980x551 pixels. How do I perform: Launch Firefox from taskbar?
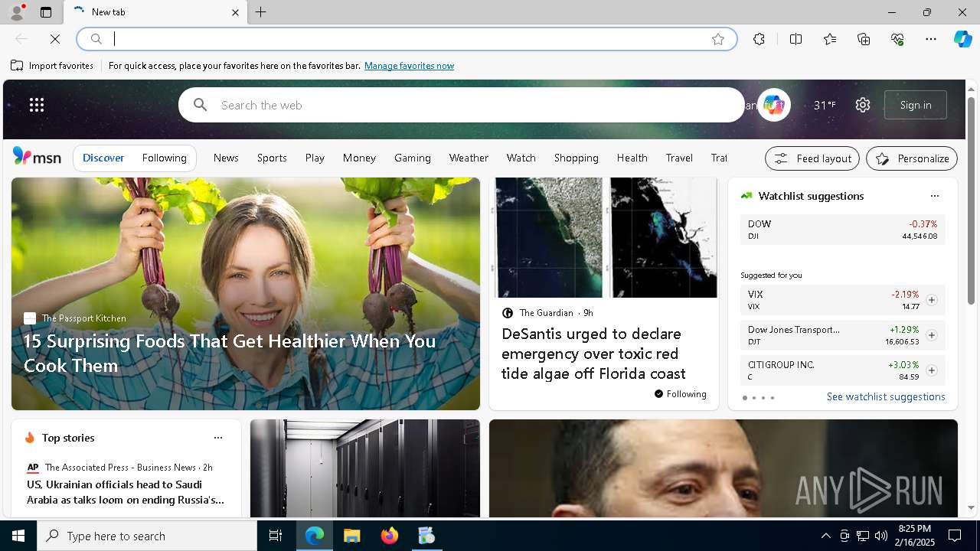pyautogui.click(x=390, y=536)
